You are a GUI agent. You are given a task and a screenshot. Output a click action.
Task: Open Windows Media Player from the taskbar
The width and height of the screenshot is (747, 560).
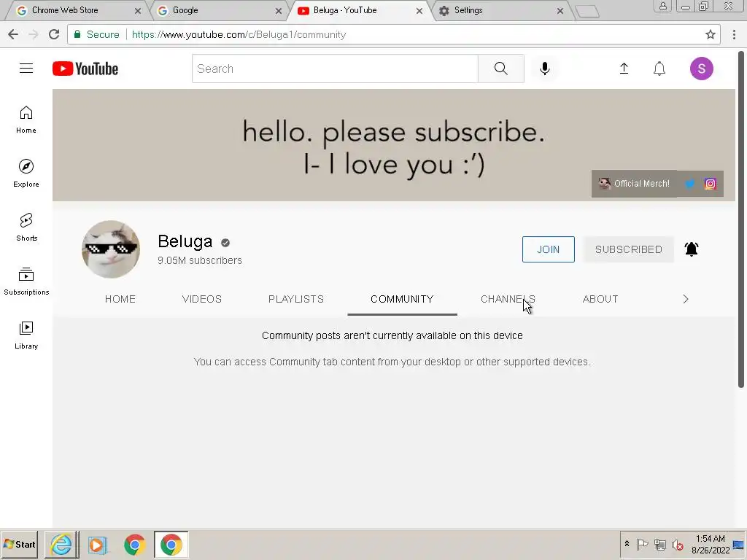tap(98, 544)
